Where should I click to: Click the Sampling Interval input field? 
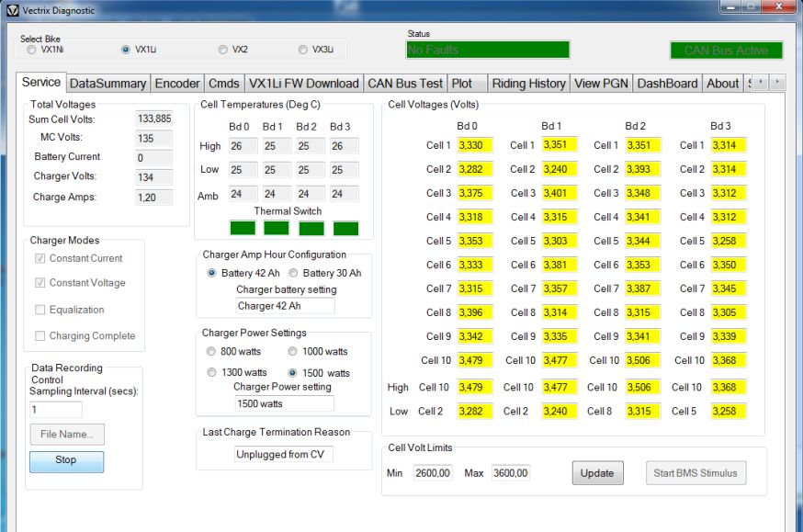pos(56,410)
